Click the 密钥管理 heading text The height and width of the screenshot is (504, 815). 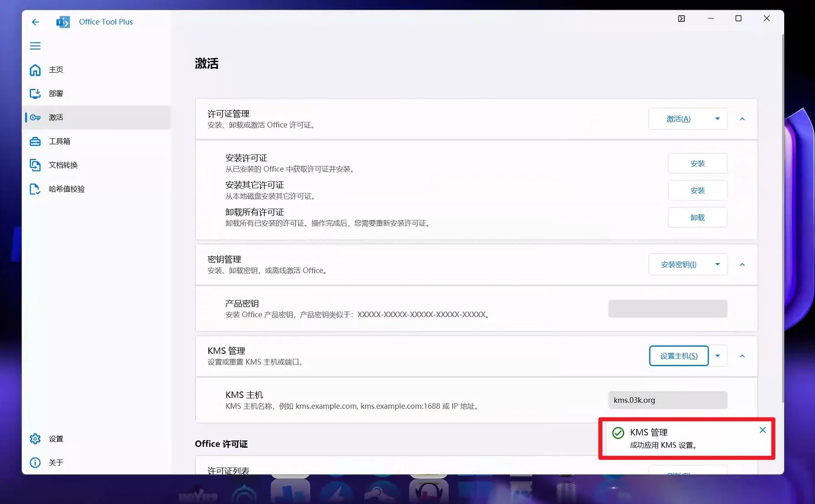click(x=224, y=259)
